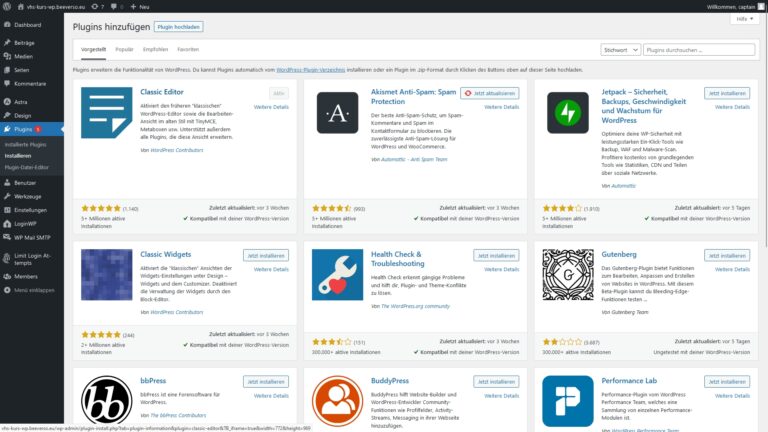Open the Stichwort search type dropdown
Screen dimensions: 768x432
click(620, 49)
